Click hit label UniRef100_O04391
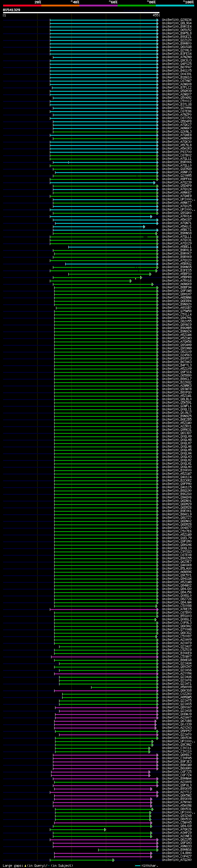197x868 pixels. pos(176,74)
